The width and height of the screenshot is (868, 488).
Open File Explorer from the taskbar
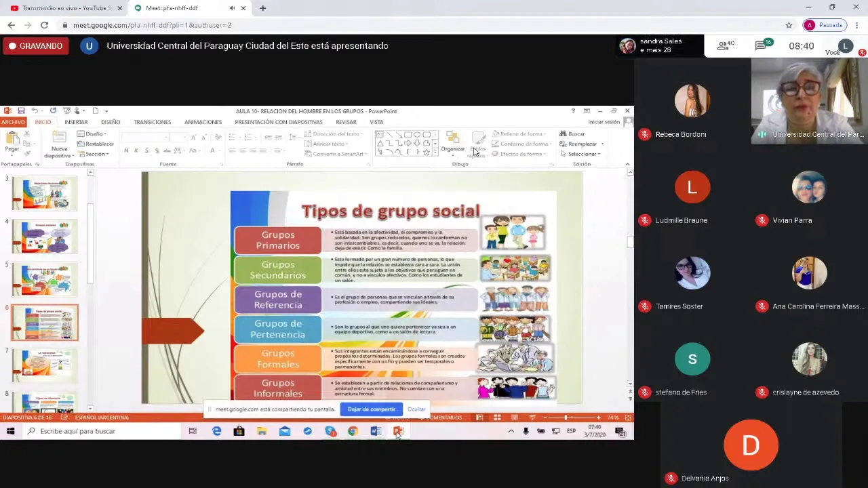click(262, 431)
